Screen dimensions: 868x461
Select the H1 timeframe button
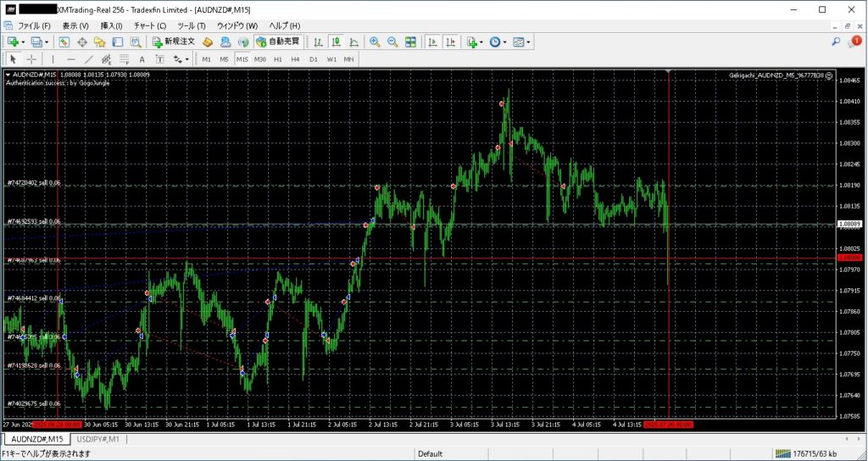(277, 59)
